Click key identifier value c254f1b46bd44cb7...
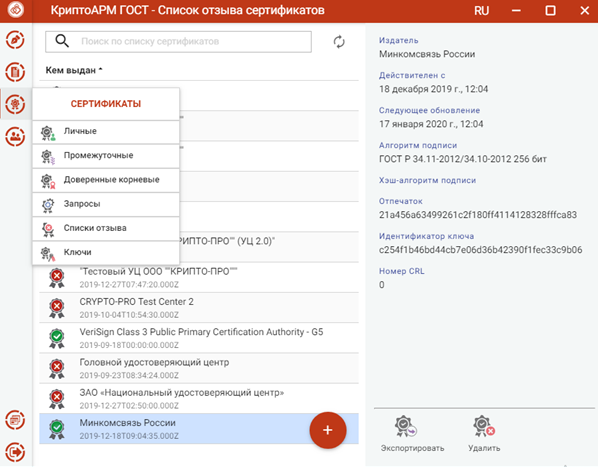 [x=480, y=250]
